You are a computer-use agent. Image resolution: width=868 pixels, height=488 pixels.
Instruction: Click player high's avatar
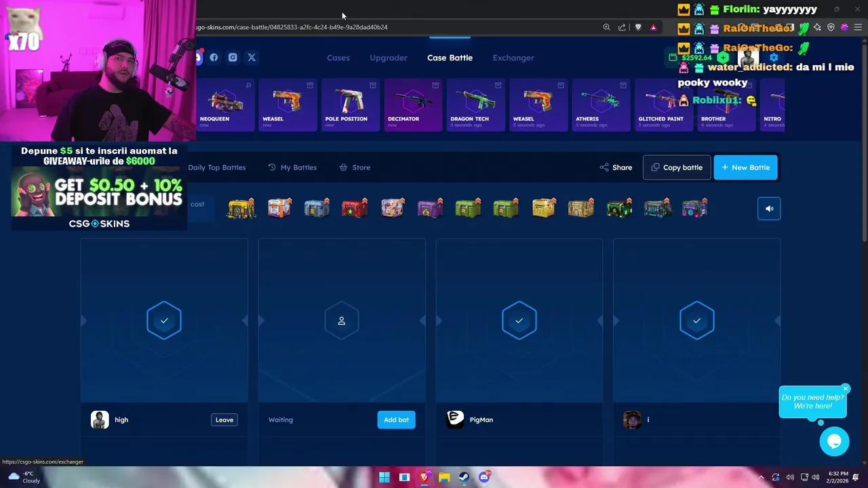point(100,420)
